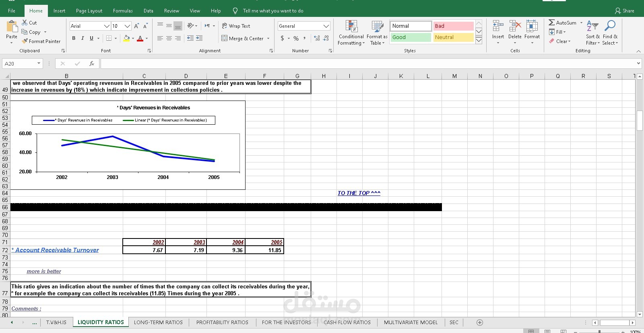Activate the Format Painter brush
644x333 pixels.
[x=25, y=41]
